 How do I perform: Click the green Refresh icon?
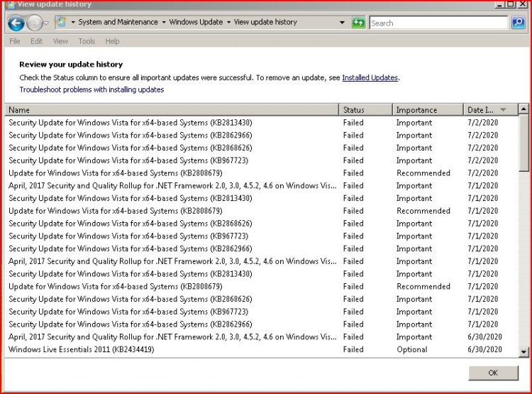(358, 23)
